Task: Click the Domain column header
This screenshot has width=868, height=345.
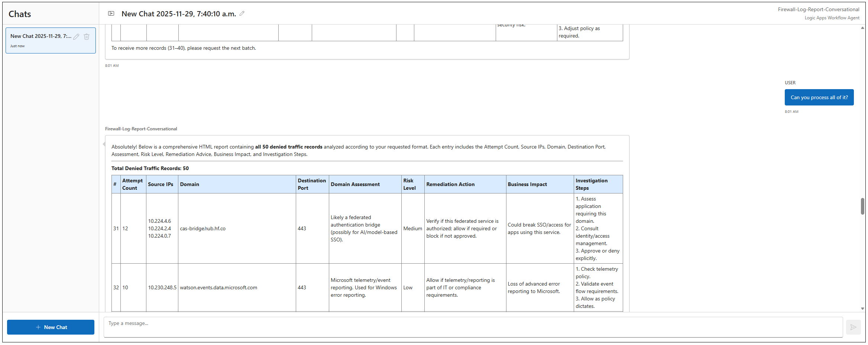Action: [x=190, y=185]
